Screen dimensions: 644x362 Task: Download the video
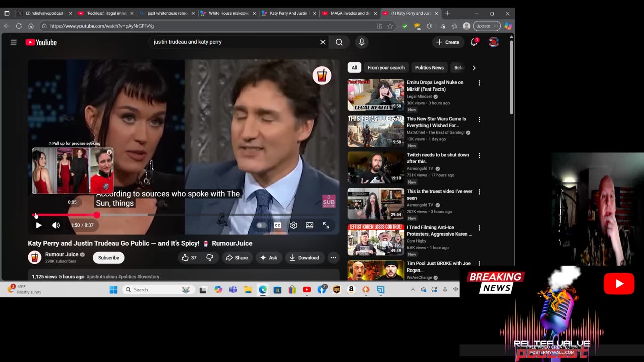pos(304,258)
